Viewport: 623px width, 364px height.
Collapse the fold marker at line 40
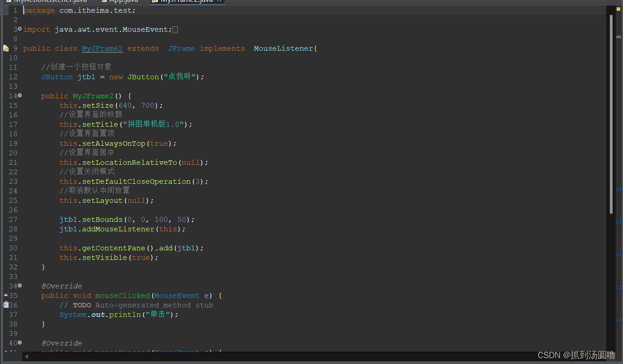coord(19,343)
